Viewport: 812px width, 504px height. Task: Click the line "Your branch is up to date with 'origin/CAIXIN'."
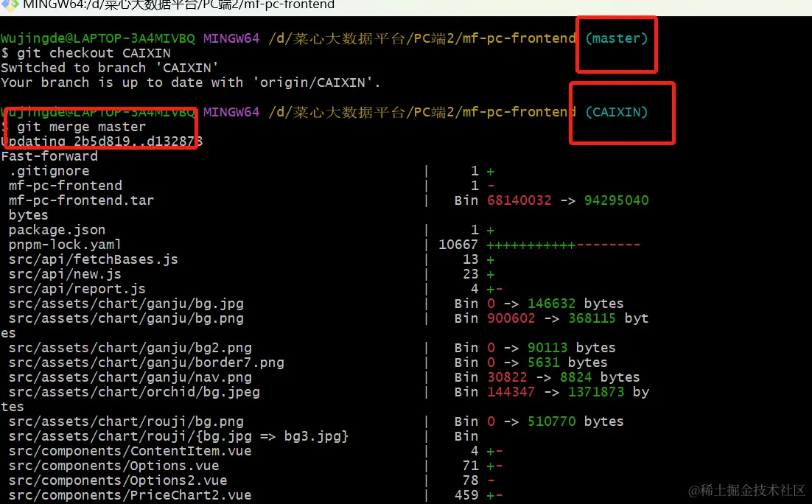pos(191,83)
